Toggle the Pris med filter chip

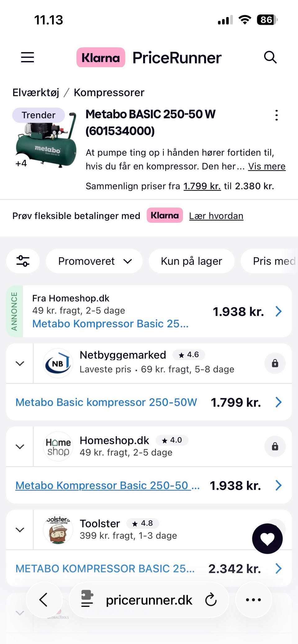pos(274,261)
